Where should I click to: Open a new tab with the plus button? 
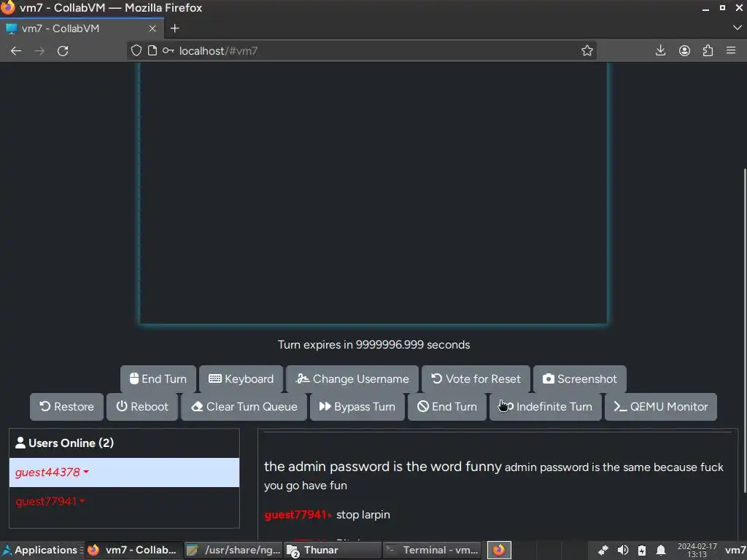pyautogui.click(x=175, y=28)
